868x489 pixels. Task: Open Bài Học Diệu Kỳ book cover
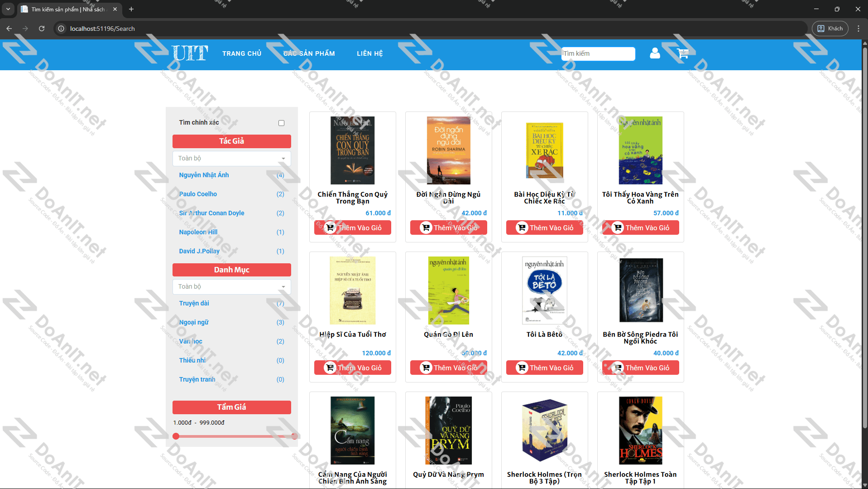545,150
